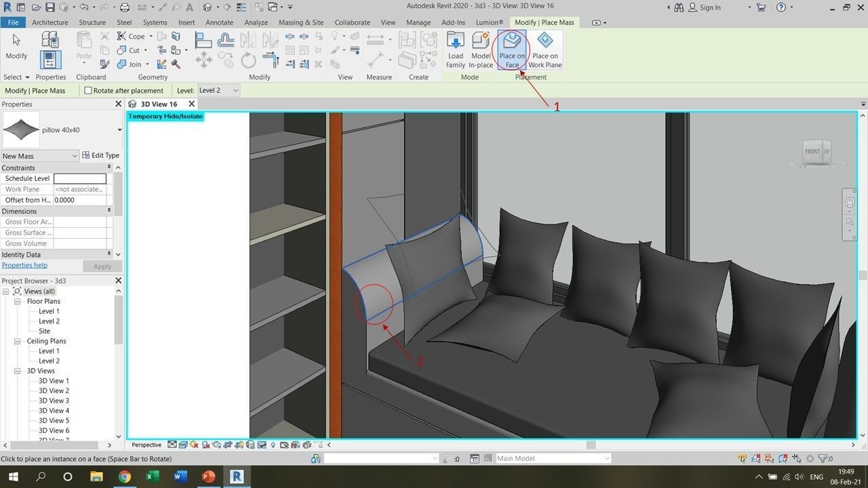868x488 pixels.
Task: Click the Save icon in quick access toolbar
Action: (x=50, y=7)
